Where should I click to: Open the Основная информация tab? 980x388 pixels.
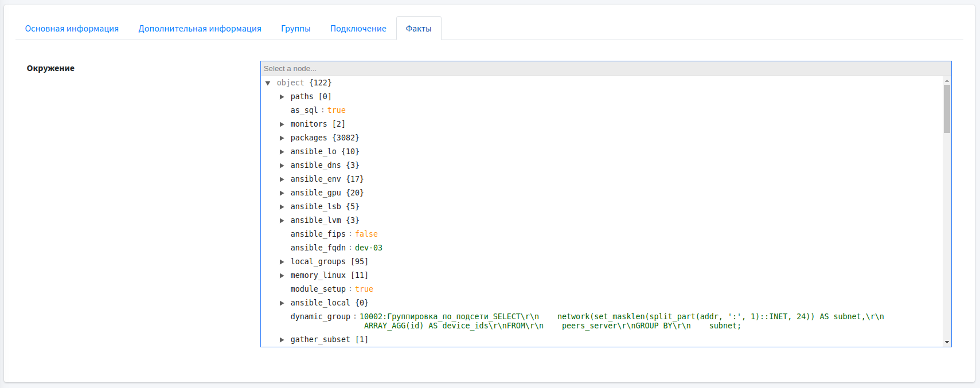coord(72,29)
